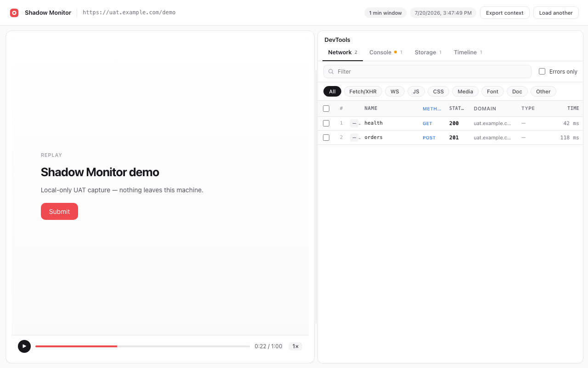588x368 pixels.
Task: Tick the select-all requests header checkbox
Action: 326,109
